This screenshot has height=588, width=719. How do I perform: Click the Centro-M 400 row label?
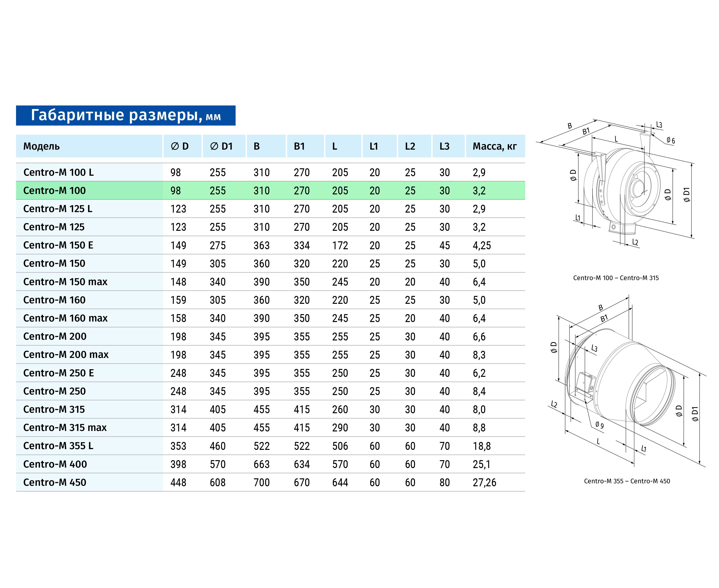pyautogui.click(x=55, y=464)
